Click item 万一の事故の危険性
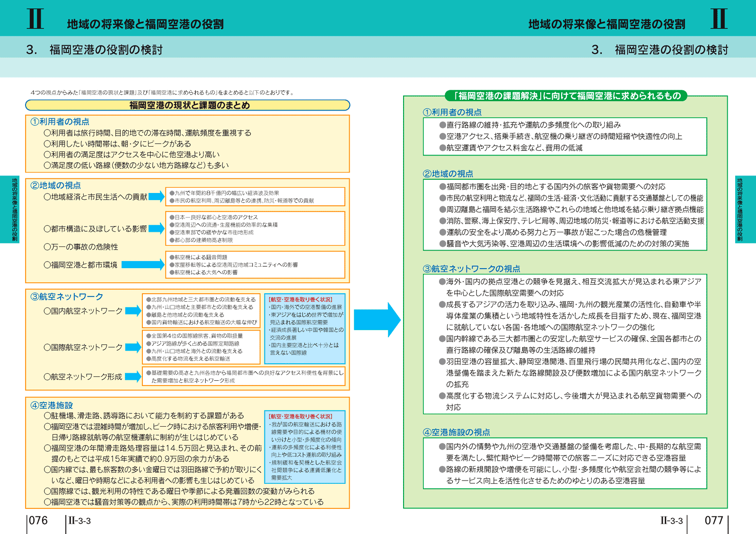Screen dimensions: 756x534 point(81,247)
